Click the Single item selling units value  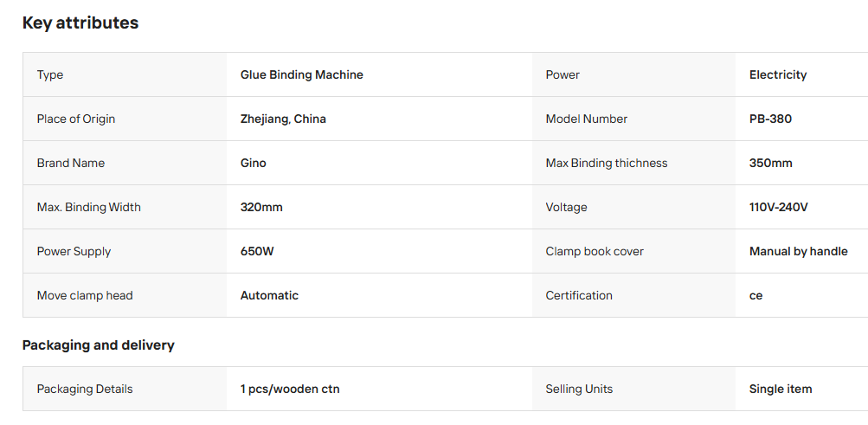[781, 389]
